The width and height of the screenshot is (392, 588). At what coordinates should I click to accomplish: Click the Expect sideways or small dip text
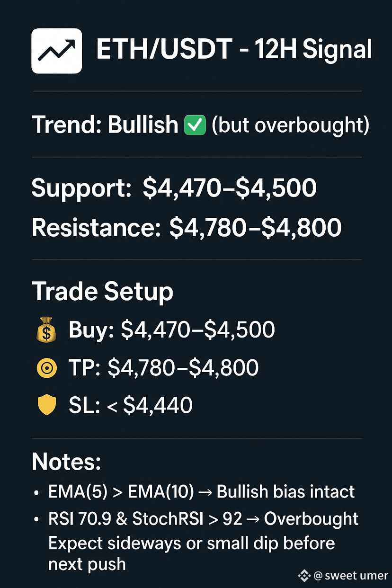(192, 543)
